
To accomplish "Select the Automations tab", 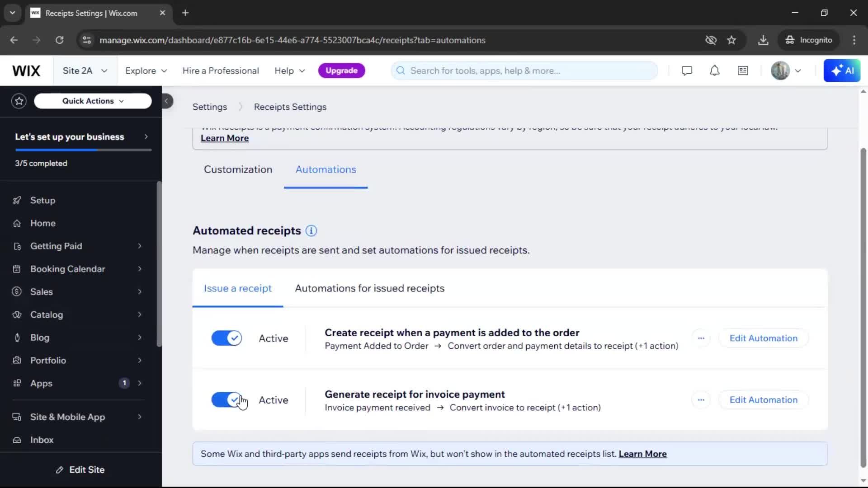I will click(325, 169).
